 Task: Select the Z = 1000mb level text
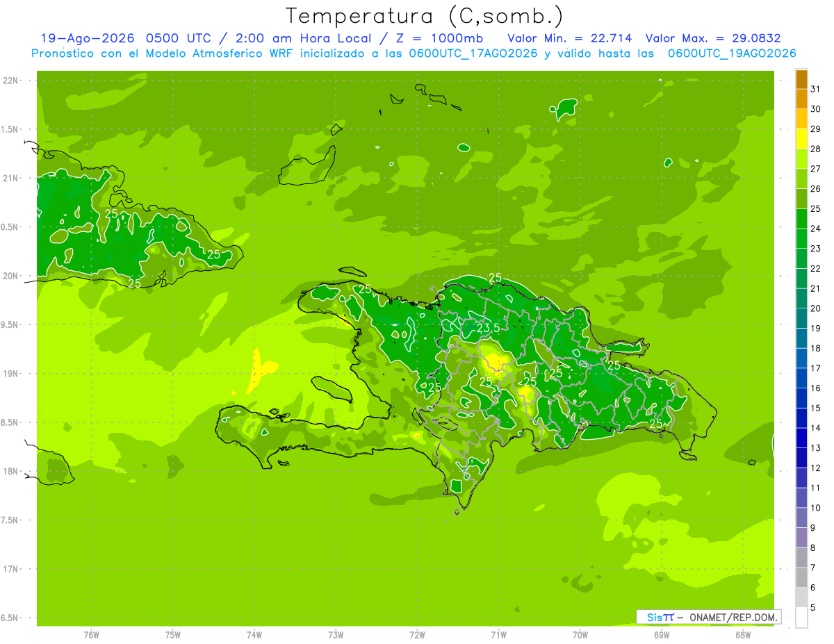pyautogui.click(x=439, y=38)
